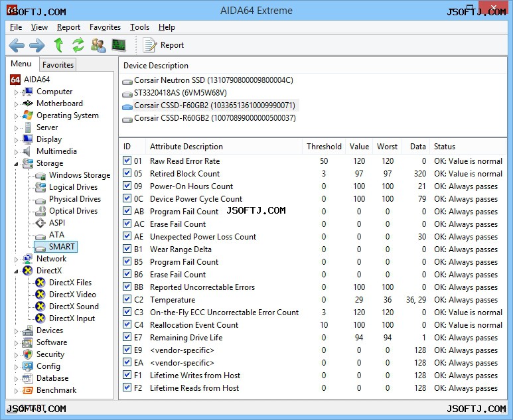Image resolution: width=513 pixels, height=420 pixels.
Task: Open the View menu
Action: [39, 27]
